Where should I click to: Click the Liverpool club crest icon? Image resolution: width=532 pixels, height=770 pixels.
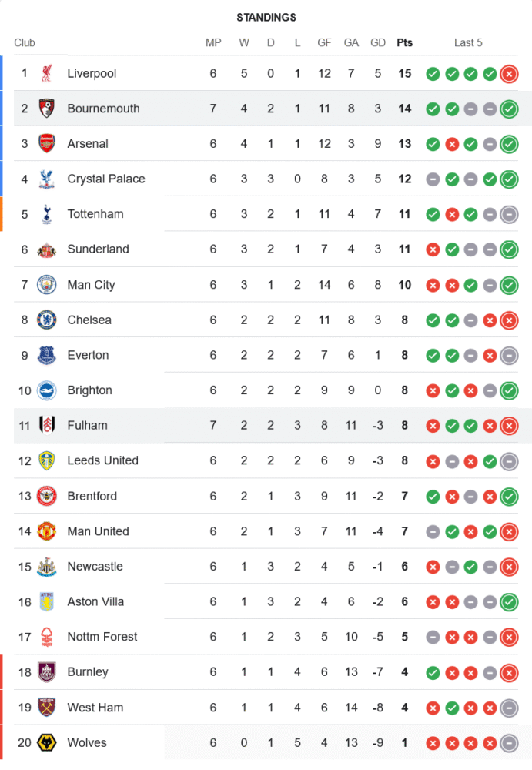pos(47,74)
